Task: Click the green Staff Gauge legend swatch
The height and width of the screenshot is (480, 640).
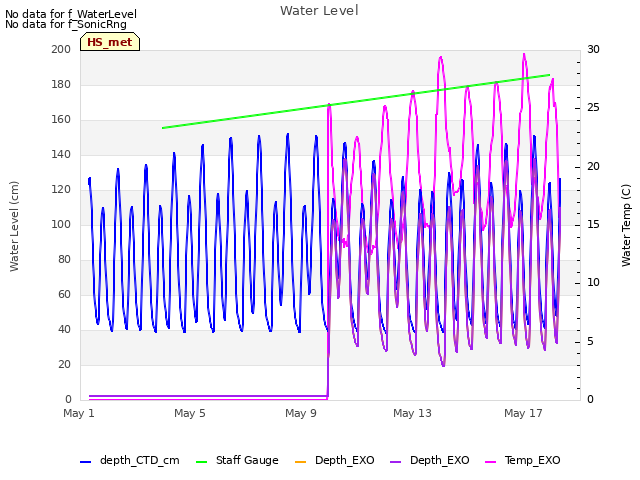Action: click(x=202, y=462)
